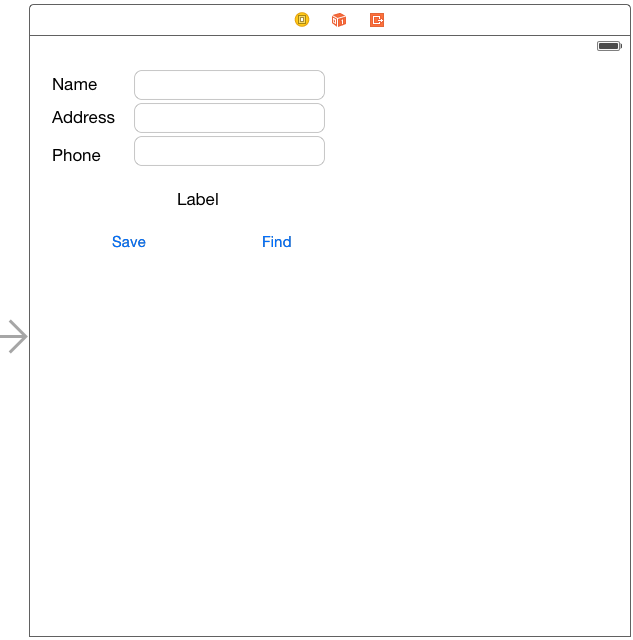Click the Find button
This screenshot has height=640, width=633.
(277, 242)
